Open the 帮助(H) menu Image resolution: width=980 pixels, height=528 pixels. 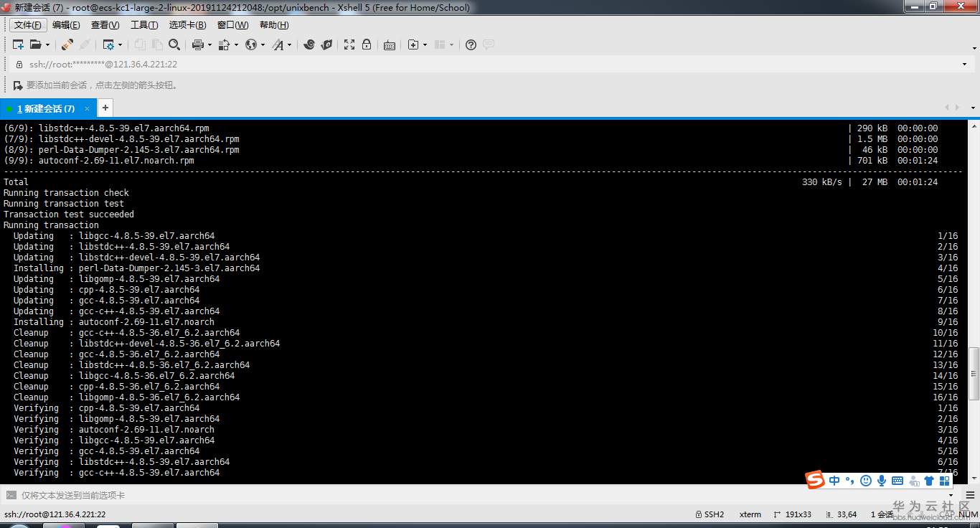(x=274, y=25)
